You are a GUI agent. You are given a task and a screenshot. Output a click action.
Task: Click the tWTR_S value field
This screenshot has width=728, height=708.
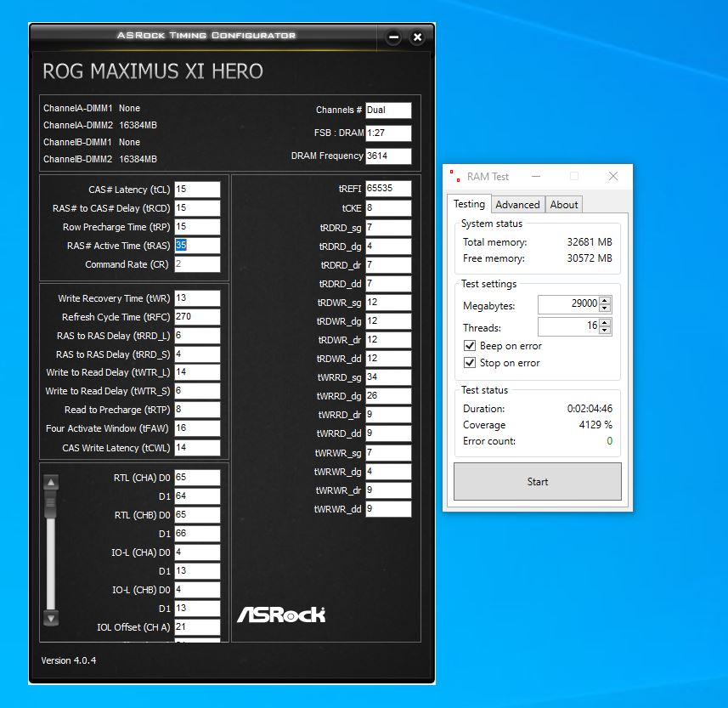tap(197, 391)
